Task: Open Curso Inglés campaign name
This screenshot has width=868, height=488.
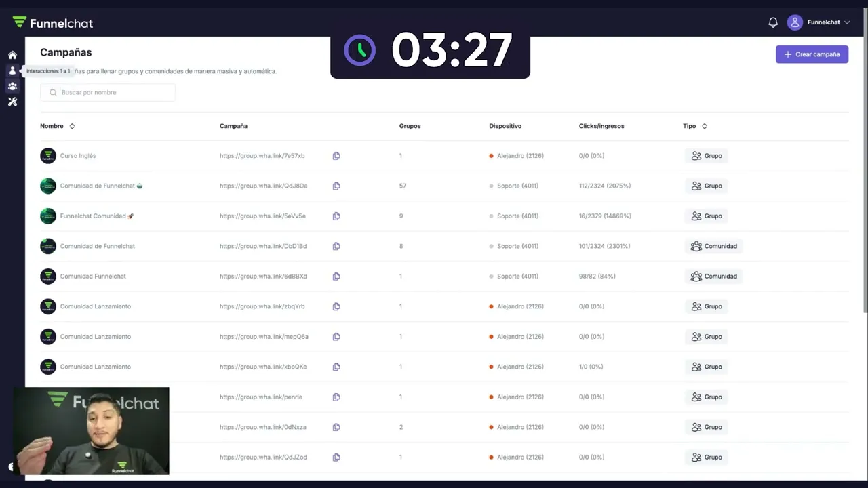Action: point(78,156)
